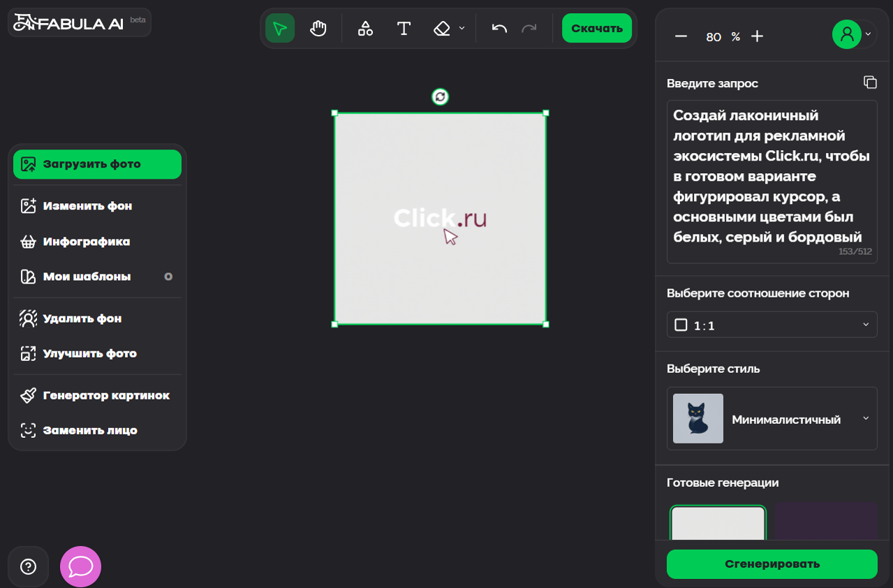This screenshot has height=588, width=893.
Task: Open the green user profile avatar
Action: click(847, 34)
